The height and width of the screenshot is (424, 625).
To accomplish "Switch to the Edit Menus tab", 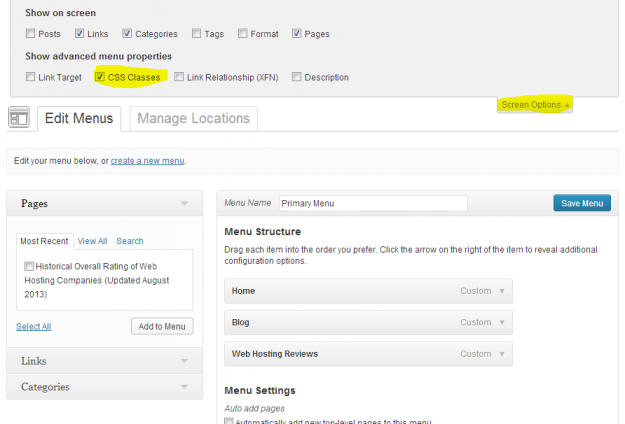I will [79, 119].
